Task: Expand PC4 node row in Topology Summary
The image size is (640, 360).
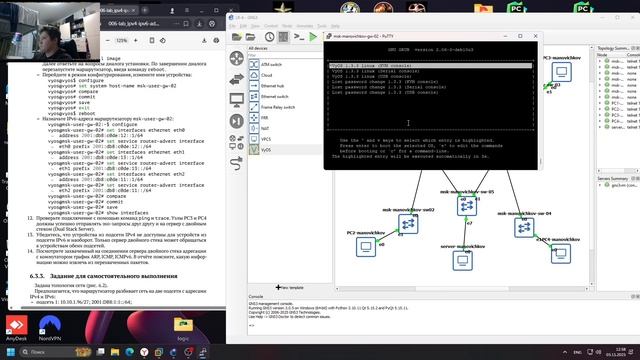Action: click(x=600, y=121)
